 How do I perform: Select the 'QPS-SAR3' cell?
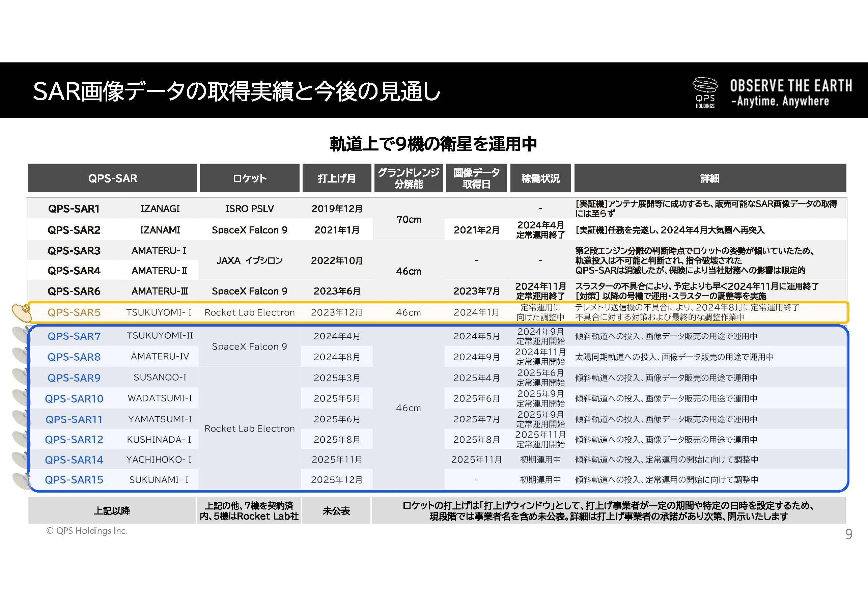[x=74, y=251]
